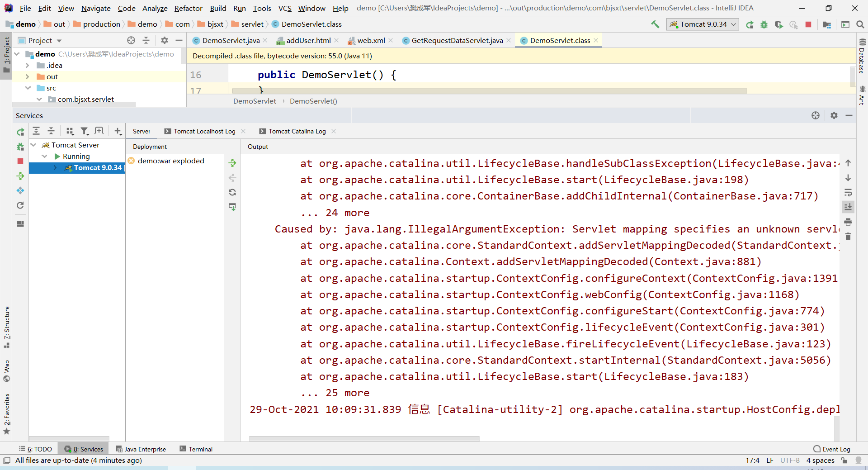Screen dimensions: 868x470
Task: Toggle scroll to end in console
Action: pyautogui.click(x=848, y=207)
